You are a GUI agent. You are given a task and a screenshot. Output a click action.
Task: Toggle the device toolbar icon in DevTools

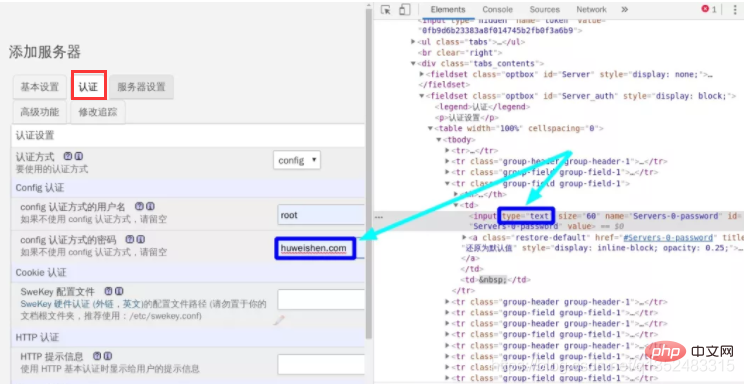404,10
